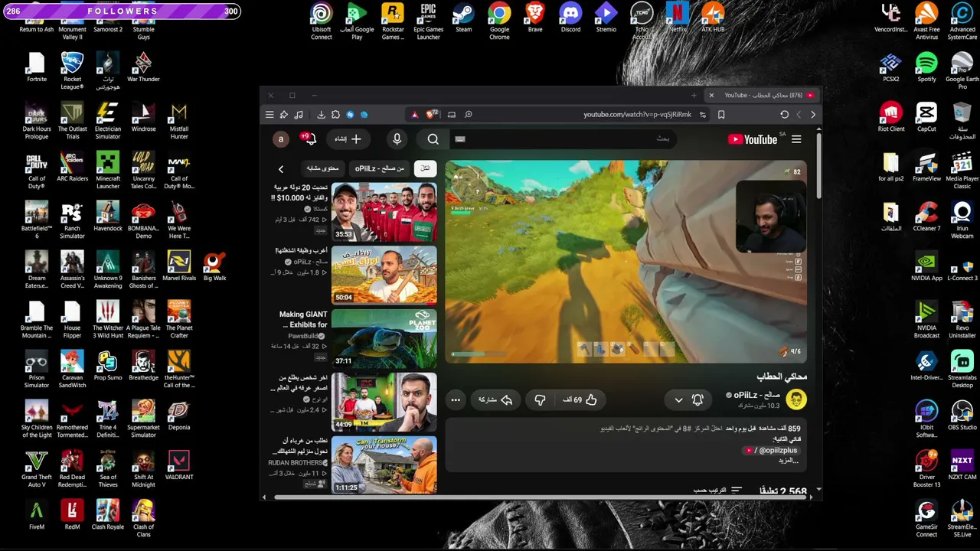Open Brave Shields icon in address bar
This screenshot has width=980, height=551.
click(x=433, y=115)
